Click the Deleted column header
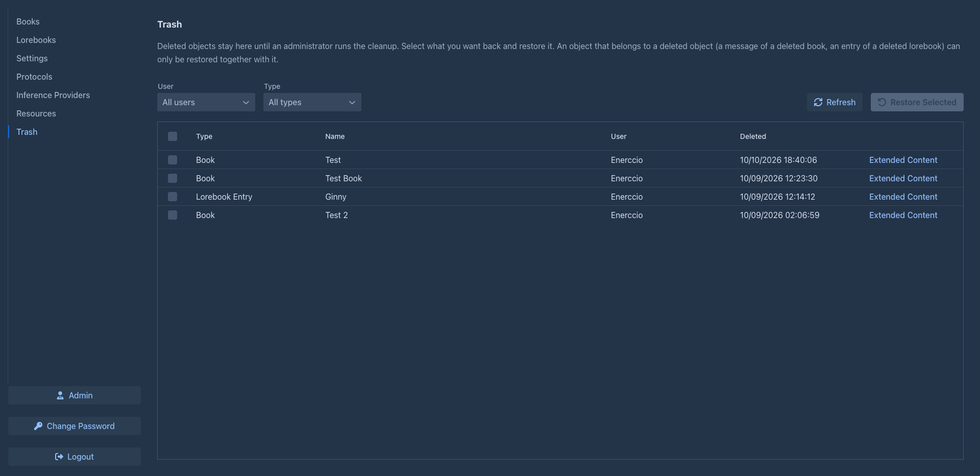Viewport: 980px width, 476px height. tap(753, 136)
